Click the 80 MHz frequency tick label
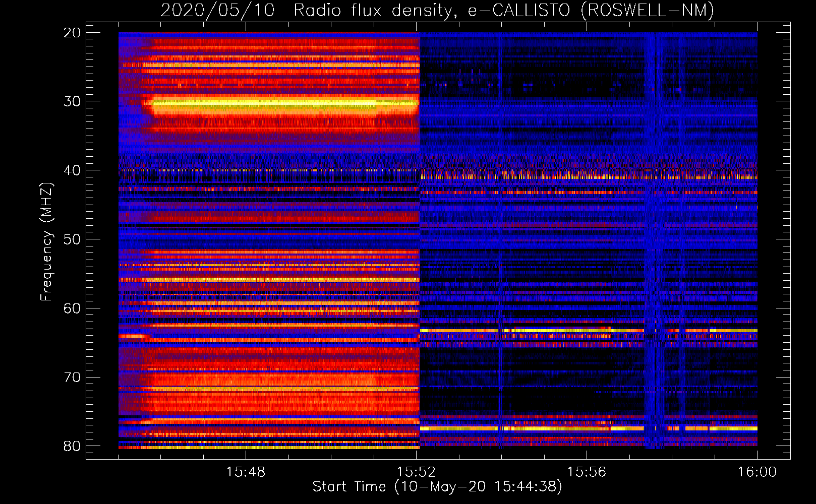This screenshot has width=816, height=504. click(x=72, y=446)
